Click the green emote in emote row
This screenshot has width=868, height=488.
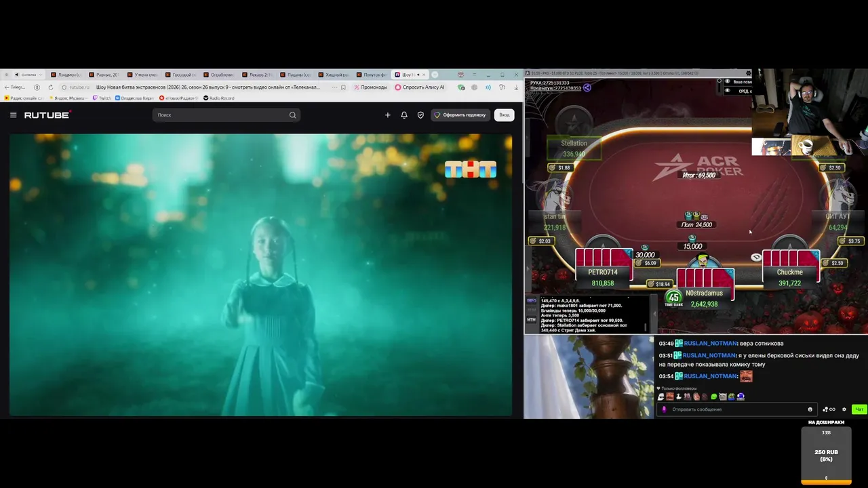(713, 396)
